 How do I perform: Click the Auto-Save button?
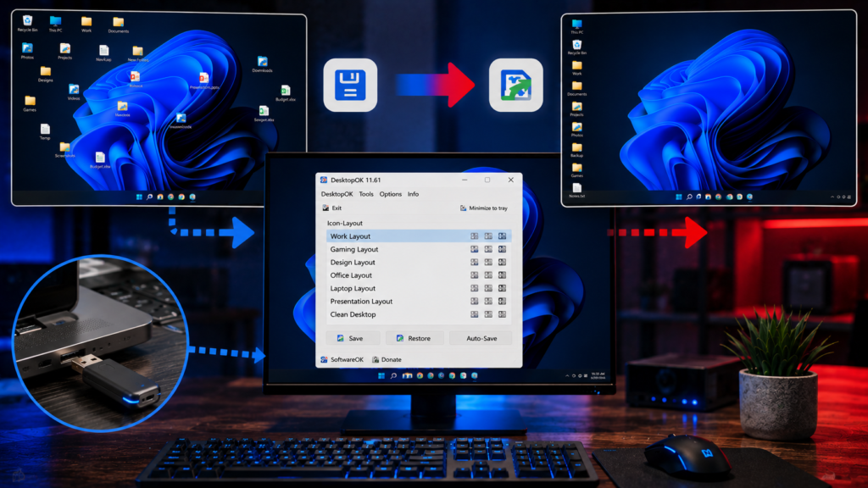pyautogui.click(x=481, y=338)
